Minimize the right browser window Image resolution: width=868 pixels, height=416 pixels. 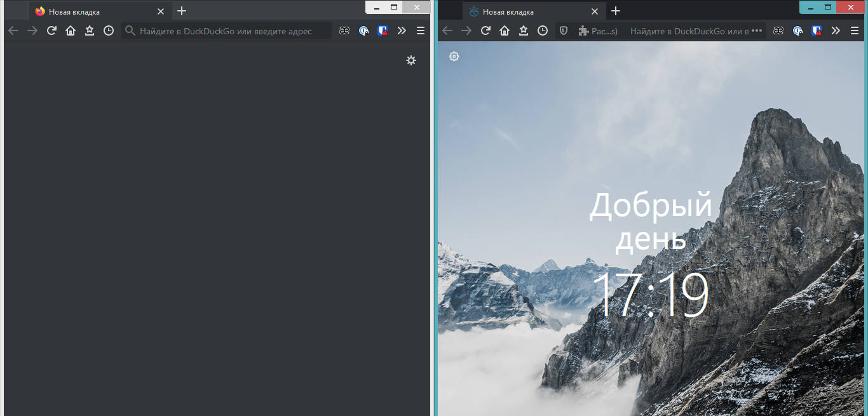(810, 7)
